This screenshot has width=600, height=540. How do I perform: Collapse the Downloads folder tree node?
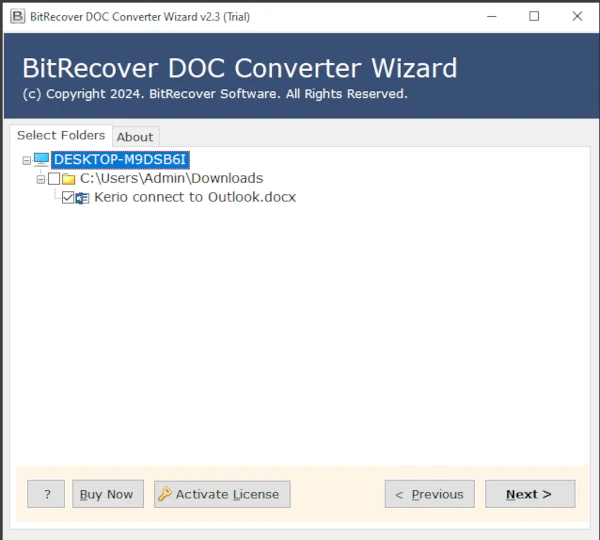pos(41,179)
